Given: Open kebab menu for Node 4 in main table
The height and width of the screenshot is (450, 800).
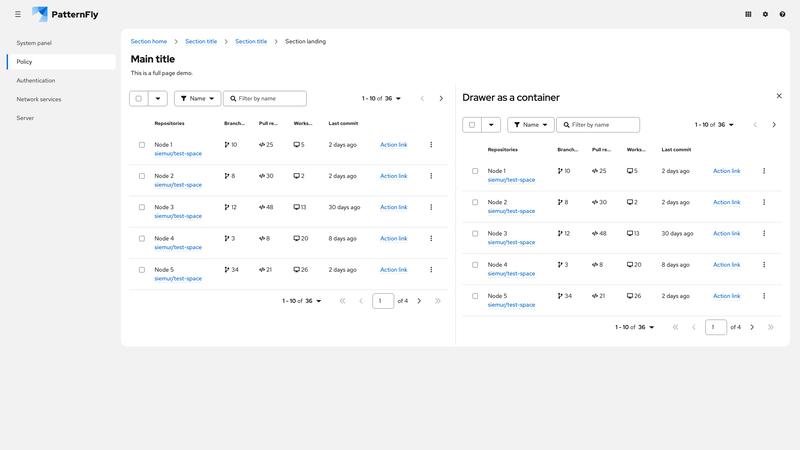Looking at the screenshot, I should point(431,238).
